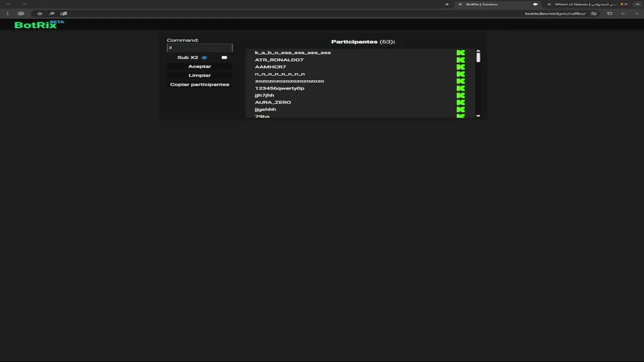
Task: Click the Kick icon beside AURA_ZERO
Action: (460, 102)
